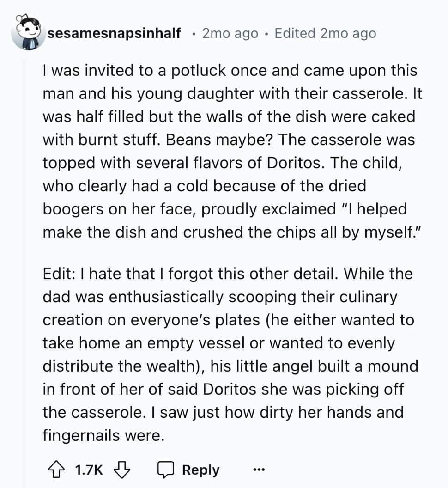Visit the sesamesnapsinhalf user profile link

click(x=114, y=33)
